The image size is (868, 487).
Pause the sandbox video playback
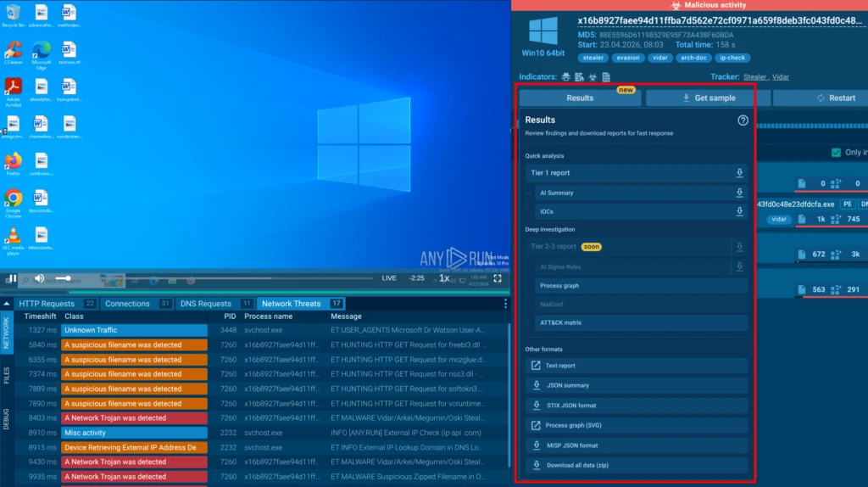pos(13,278)
